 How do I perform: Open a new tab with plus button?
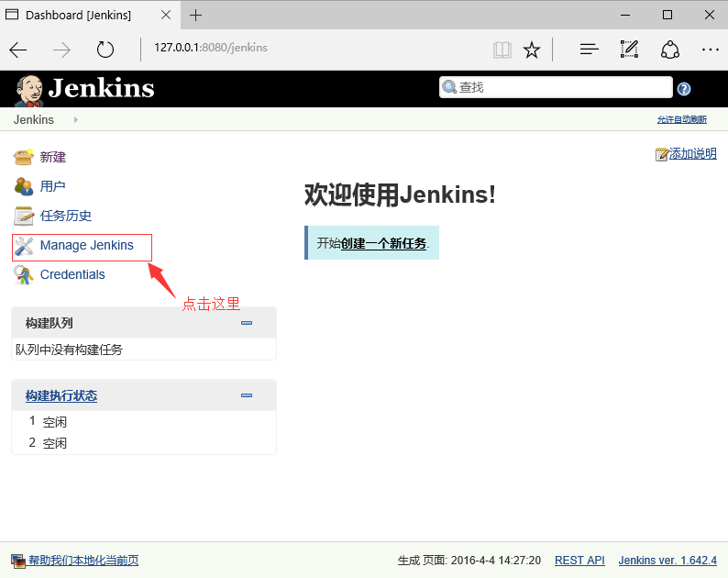[196, 16]
